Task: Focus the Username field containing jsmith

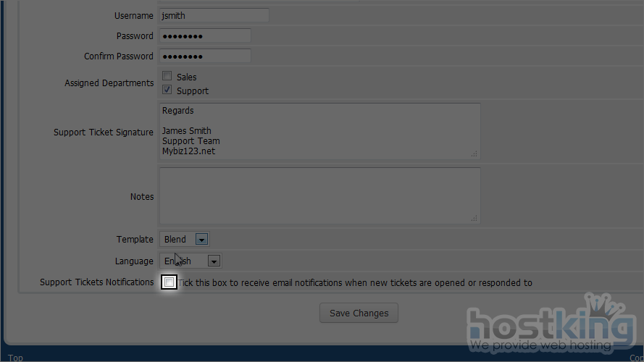Action: click(x=213, y=15)
